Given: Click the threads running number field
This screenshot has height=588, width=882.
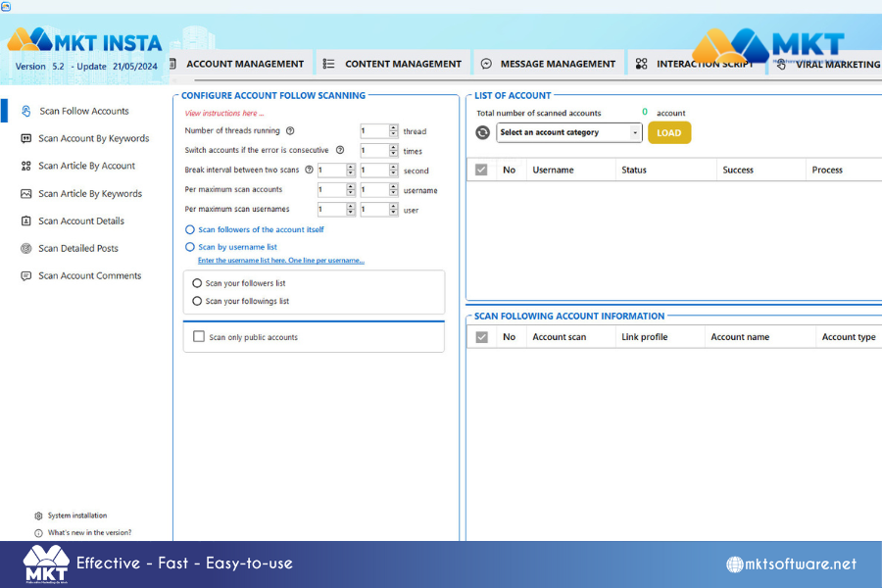Looking at the screenshot, I should (x=374, y=131).
